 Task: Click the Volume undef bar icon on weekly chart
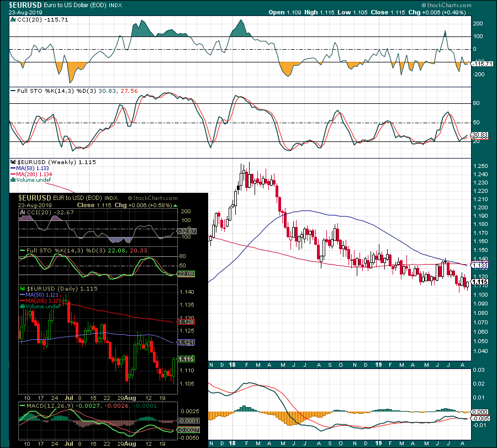[x=13, y=180]
